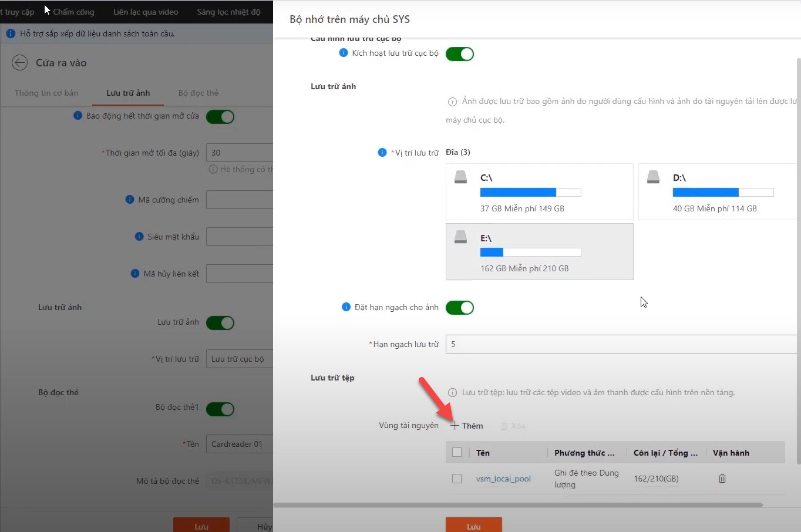Click info icon beside Vị trí lưu trữ

382,153
